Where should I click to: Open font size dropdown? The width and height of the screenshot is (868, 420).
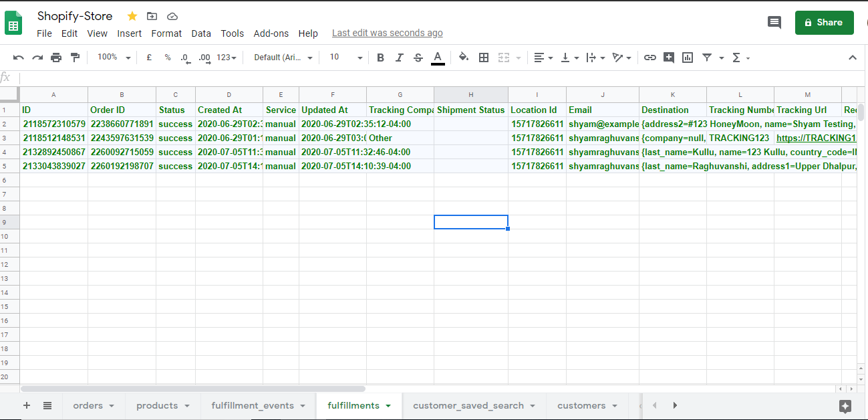click(x=346, y=58)
